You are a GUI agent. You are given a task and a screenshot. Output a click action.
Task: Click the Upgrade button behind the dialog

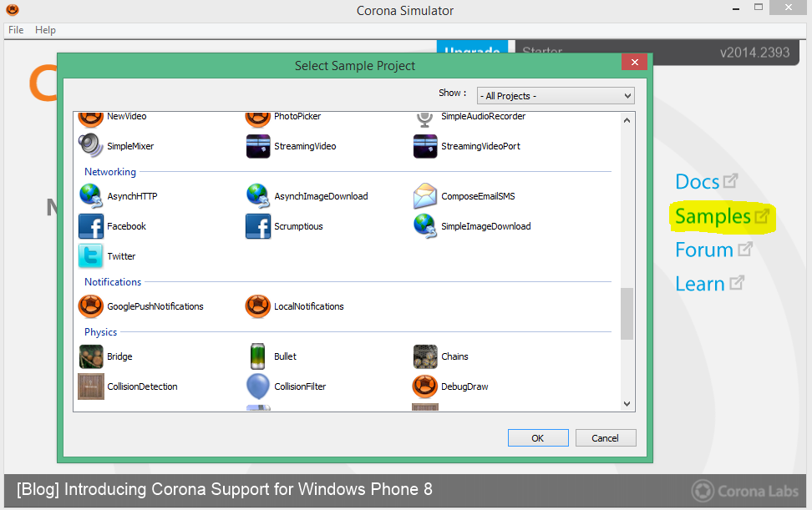click(x=472, y=47)
